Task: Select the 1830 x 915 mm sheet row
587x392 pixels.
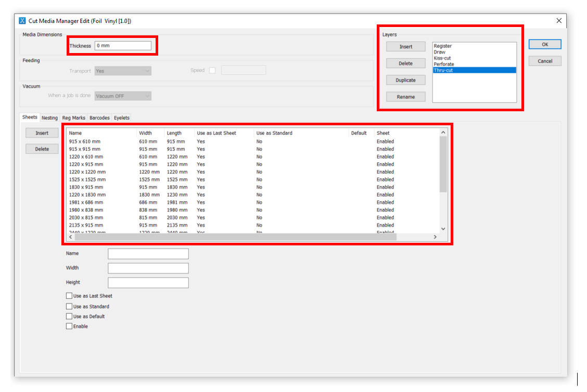Action: point(253,187)
